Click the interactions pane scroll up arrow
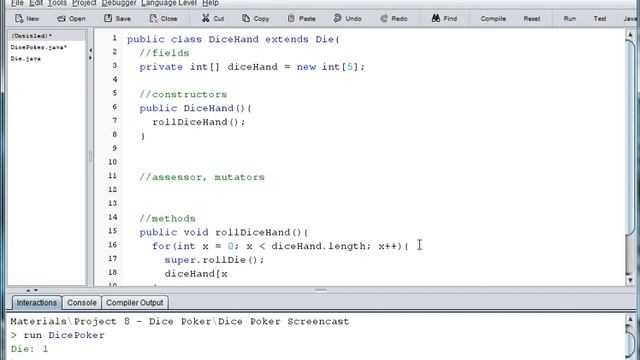This screenshot has height=360, width=640. (x=630, y=319)
